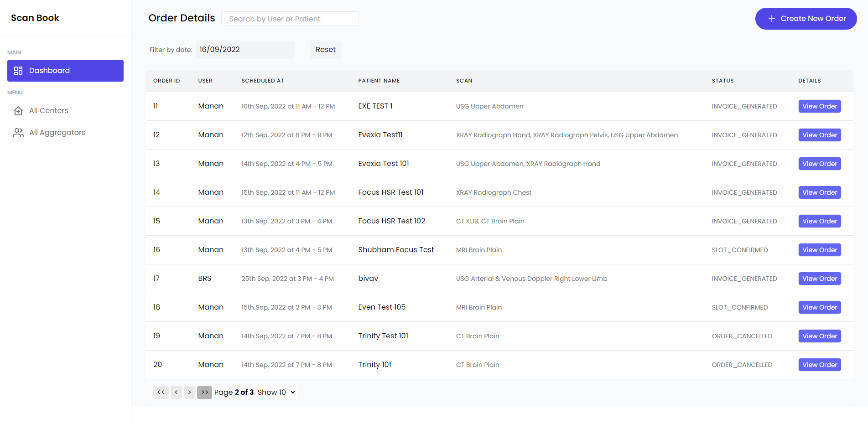Image resolution: width=868 pixels, height=424 pixels.
Task: Click the All Centers house icon
Action: 18,111
